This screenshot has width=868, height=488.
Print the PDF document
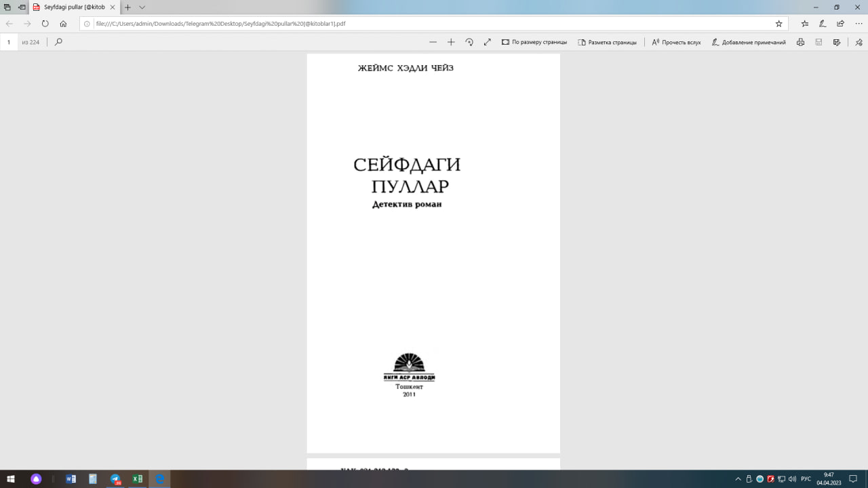pos(801,42)
